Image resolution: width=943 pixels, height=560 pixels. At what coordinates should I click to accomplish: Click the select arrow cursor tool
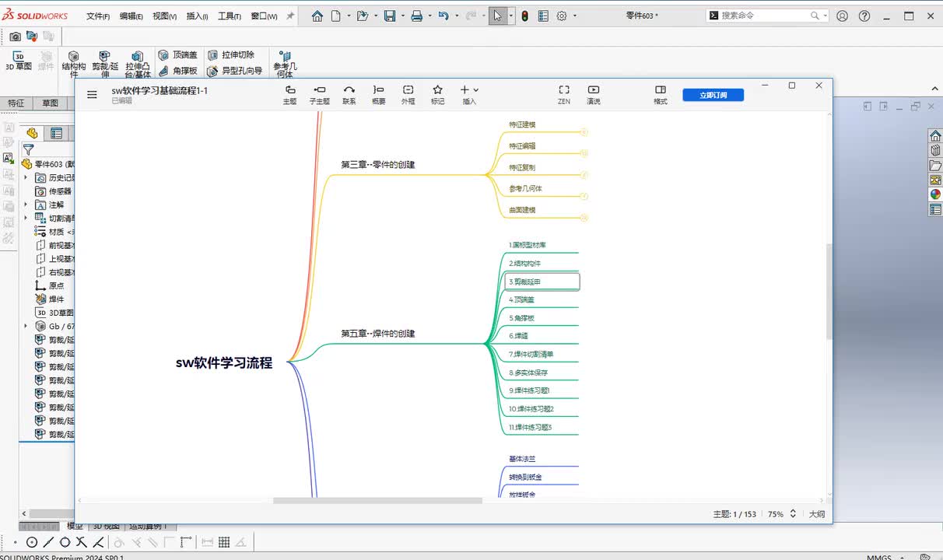pos(497,16)
